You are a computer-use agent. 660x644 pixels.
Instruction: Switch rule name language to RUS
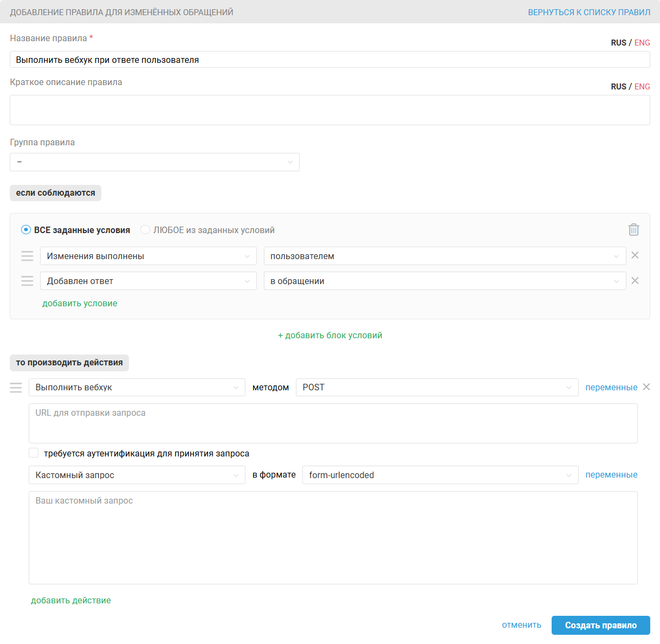618,42
